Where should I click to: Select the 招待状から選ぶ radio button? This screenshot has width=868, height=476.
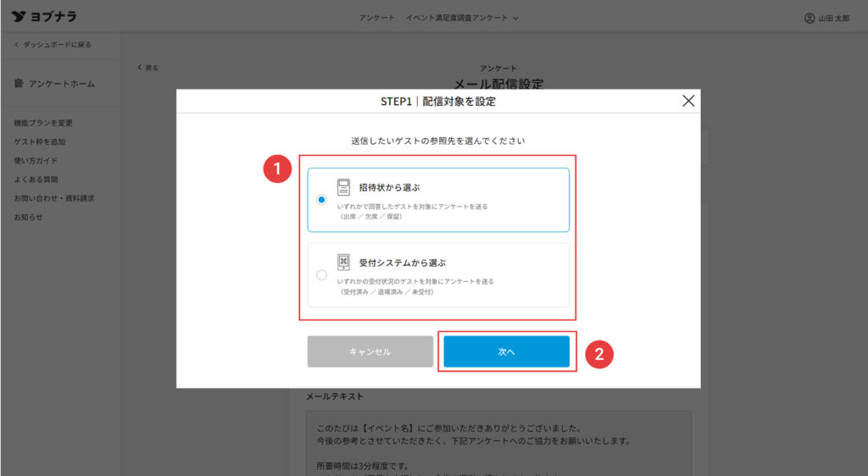[321, 200]
